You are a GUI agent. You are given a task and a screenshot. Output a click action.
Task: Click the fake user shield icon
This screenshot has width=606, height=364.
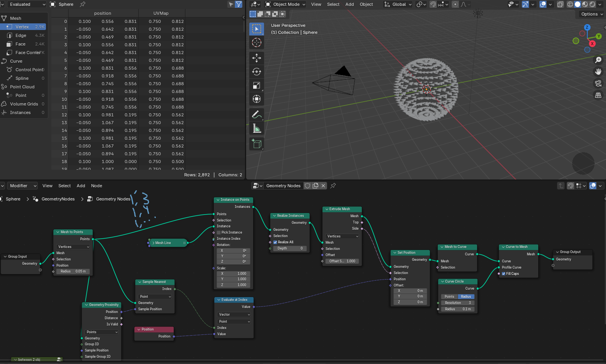pos(308,186)
